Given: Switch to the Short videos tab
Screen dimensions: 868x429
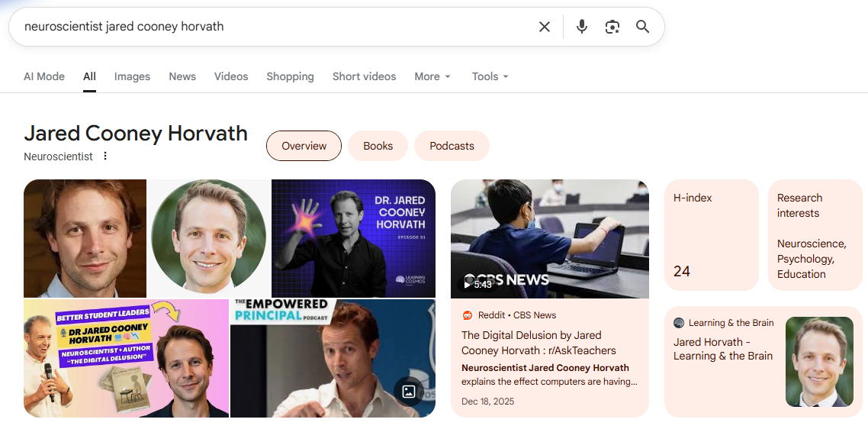Looking at the screenshot, I should [364, 76].
